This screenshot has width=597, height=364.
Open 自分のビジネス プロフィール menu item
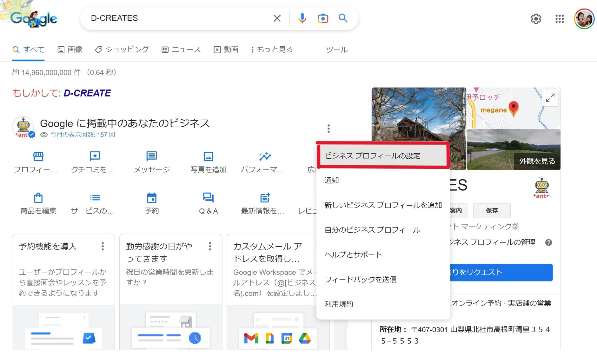(383, 230)
